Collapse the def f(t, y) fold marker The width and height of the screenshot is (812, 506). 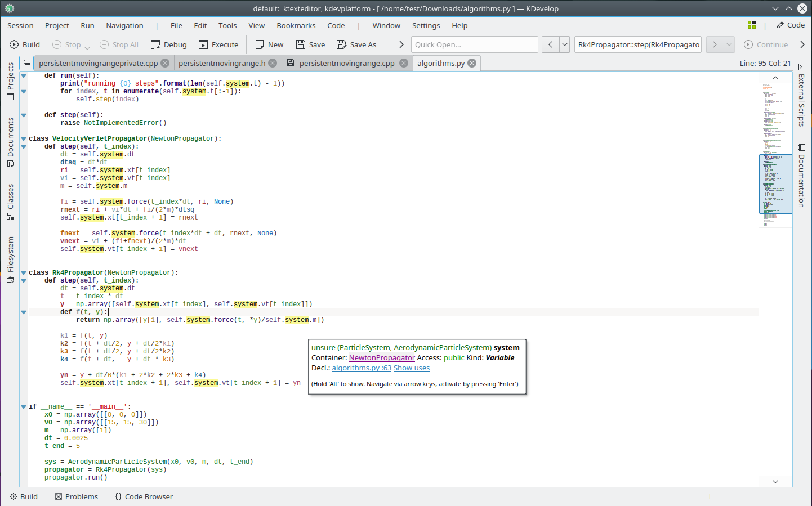[24, 312]
